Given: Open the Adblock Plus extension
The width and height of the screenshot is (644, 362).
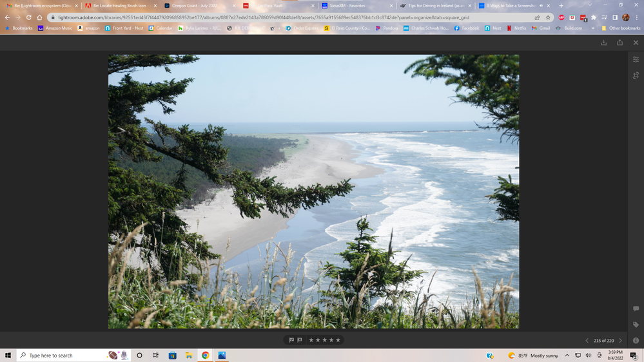Looking at the screenshot, I should [x=561, y=17].
